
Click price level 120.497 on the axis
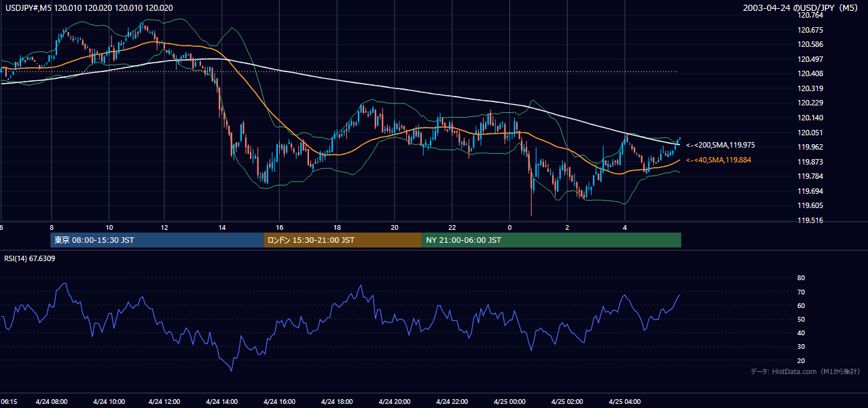pos(809,59)
